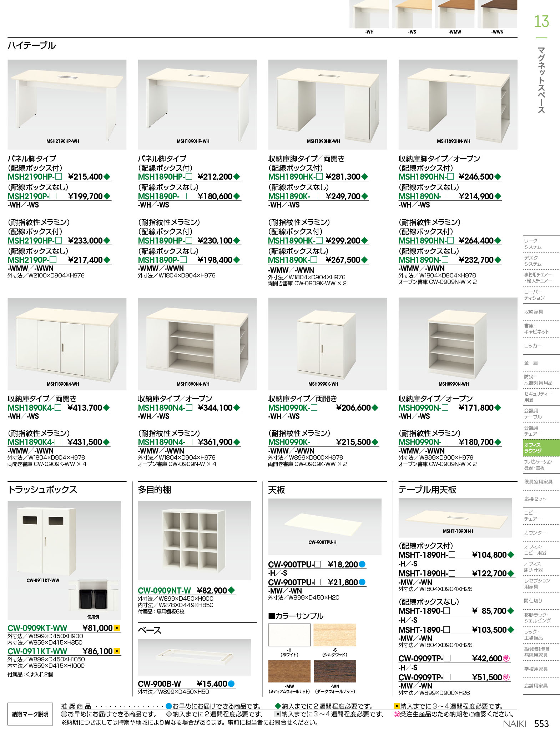
Task: Click the empty color box after MSH1890HK-
Action: 319,177
